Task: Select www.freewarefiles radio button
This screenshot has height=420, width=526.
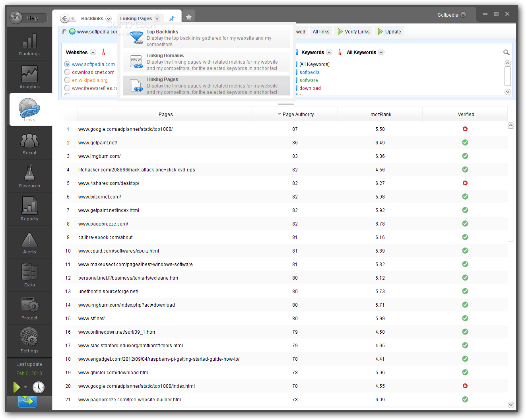Action: pos(67,88)
